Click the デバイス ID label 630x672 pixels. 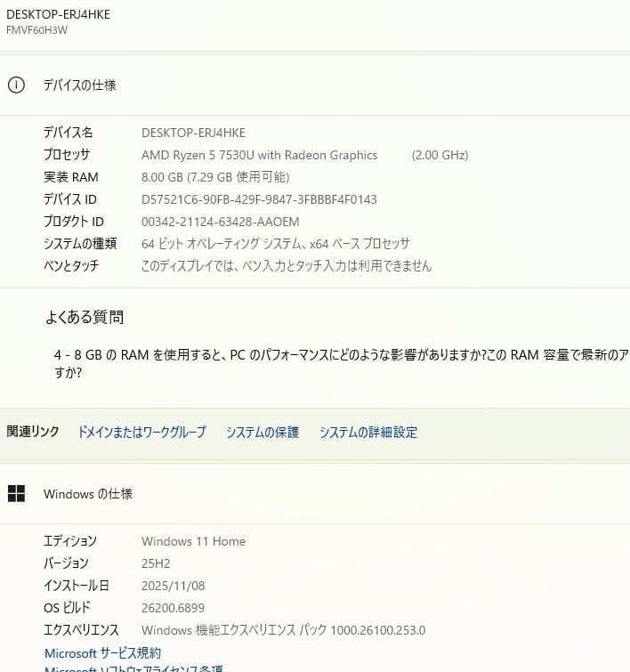click(x=70, y=199)
